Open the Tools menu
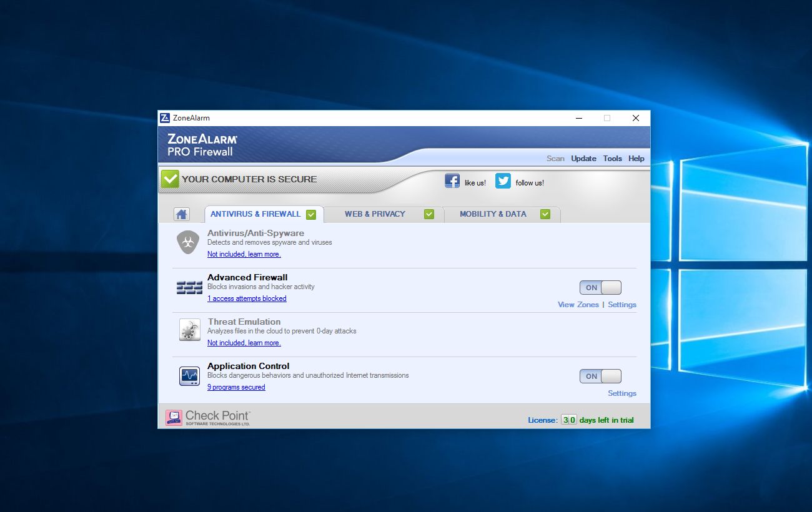The image size is (812, 512). pyautogui.click(x=612, y=159)
